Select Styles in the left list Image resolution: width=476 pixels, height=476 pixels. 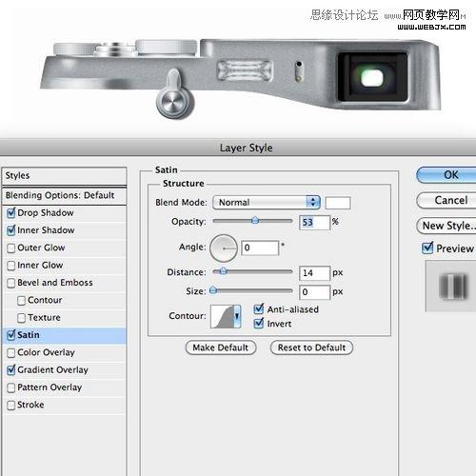[x=65, y=176]
